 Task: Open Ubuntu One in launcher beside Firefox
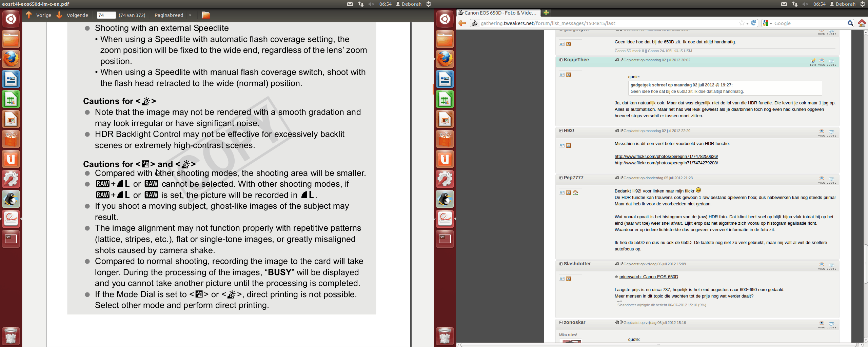click(445, 159)
